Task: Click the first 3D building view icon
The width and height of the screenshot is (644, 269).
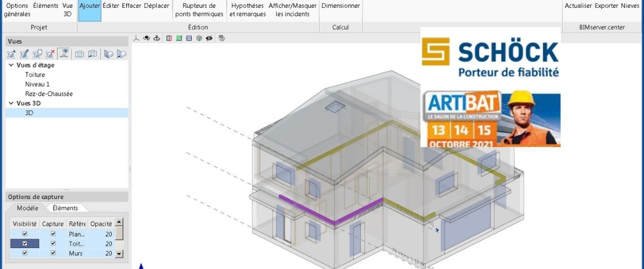Action: [x=108, y=54]
